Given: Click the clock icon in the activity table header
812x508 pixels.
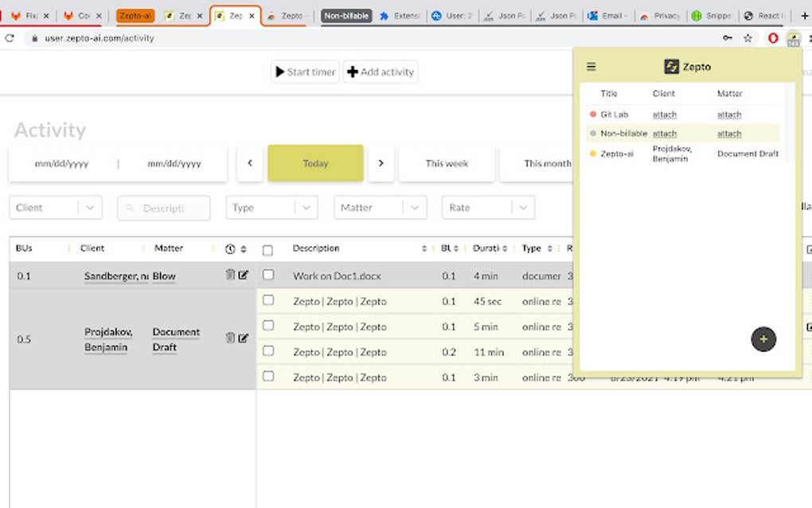Looking at the screenshot, I should [x=230, y=248].
